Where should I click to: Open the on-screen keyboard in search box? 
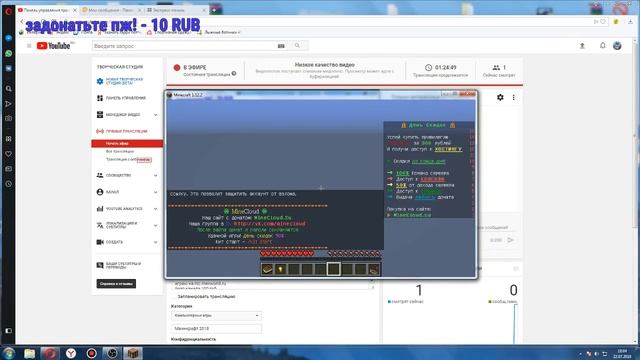pyautogui.click(x=281, y=46)
